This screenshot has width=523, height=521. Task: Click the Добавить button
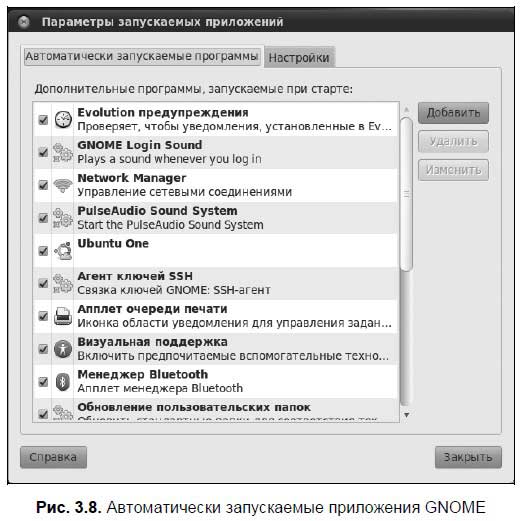click(453, 113)
